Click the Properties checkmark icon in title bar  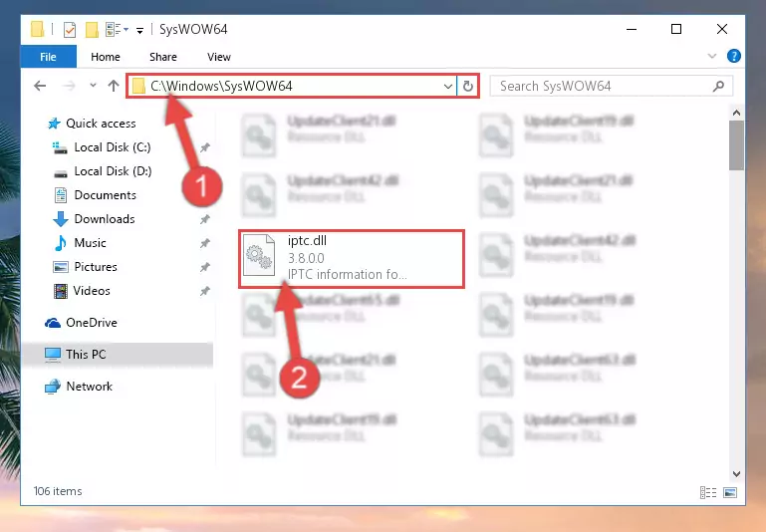[70, 30]
